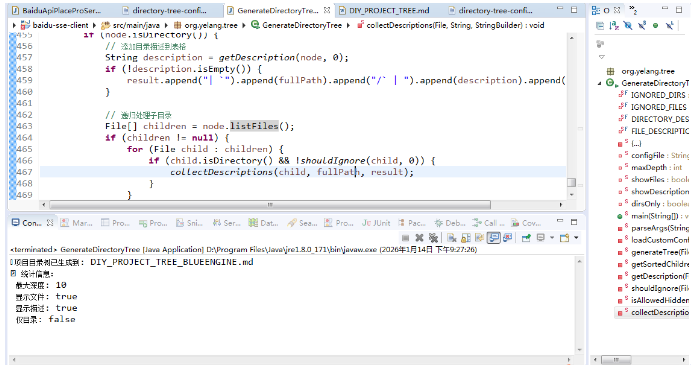The width and height of the screenshot is (697, 376).
Task: Toggle Hide Non-Public Members in Outline
Action: (x=655, y=26)
